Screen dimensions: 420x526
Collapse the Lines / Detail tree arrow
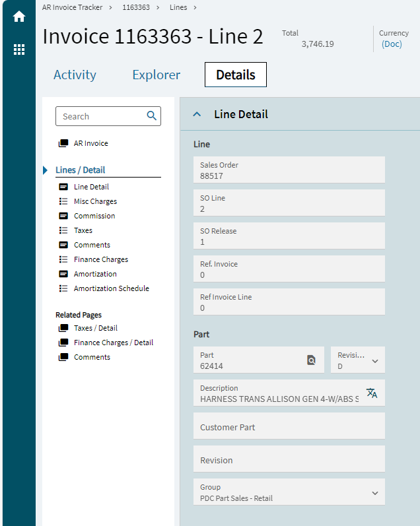(x=45, y=170)
